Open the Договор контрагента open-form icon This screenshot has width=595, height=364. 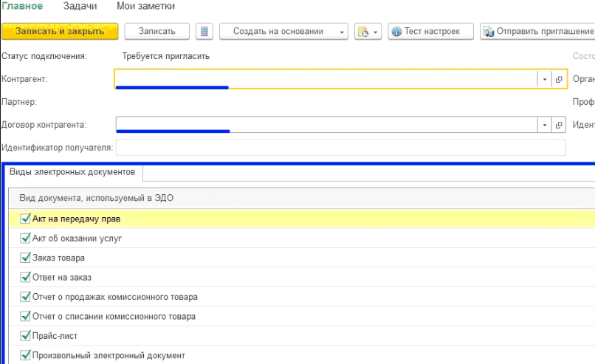pos(559,125)
